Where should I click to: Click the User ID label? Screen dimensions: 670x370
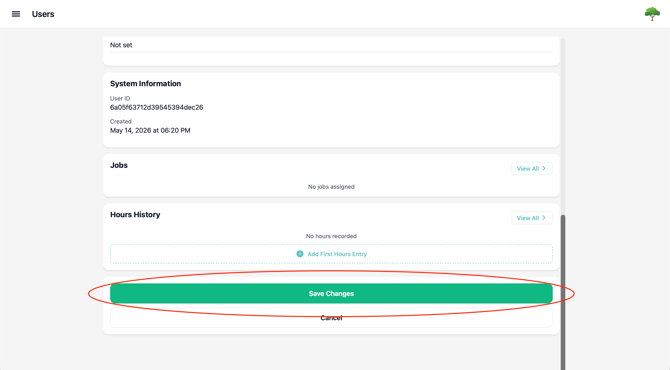click(x=120, y=98)
